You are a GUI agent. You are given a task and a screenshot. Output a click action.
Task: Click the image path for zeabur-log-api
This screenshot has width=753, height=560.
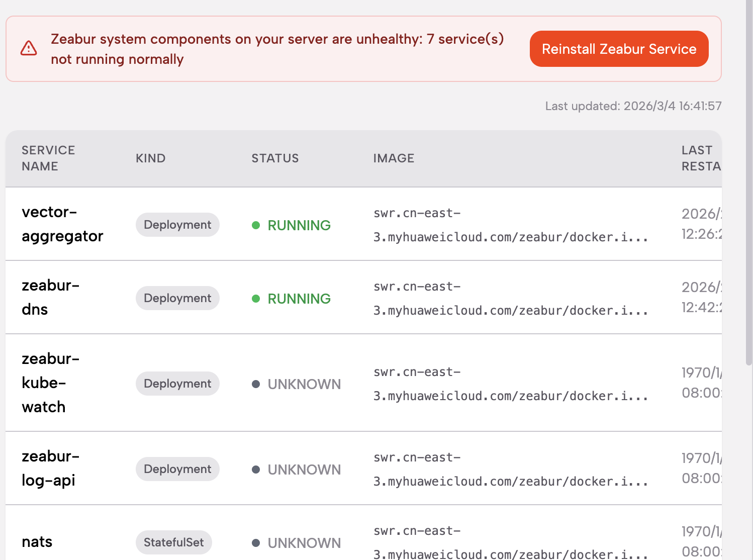(x=510, y=470)
